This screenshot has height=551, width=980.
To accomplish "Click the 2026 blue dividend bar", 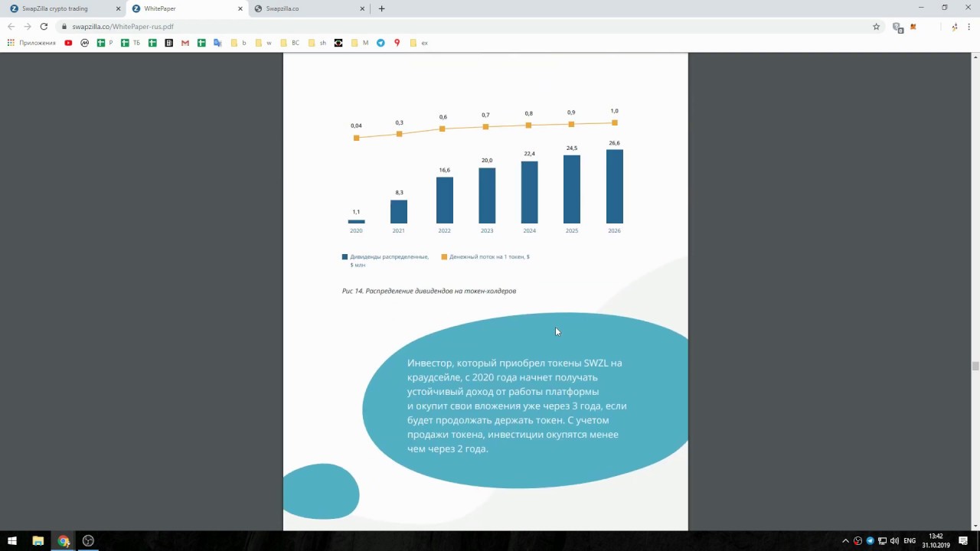I will [x=614, y=186].
